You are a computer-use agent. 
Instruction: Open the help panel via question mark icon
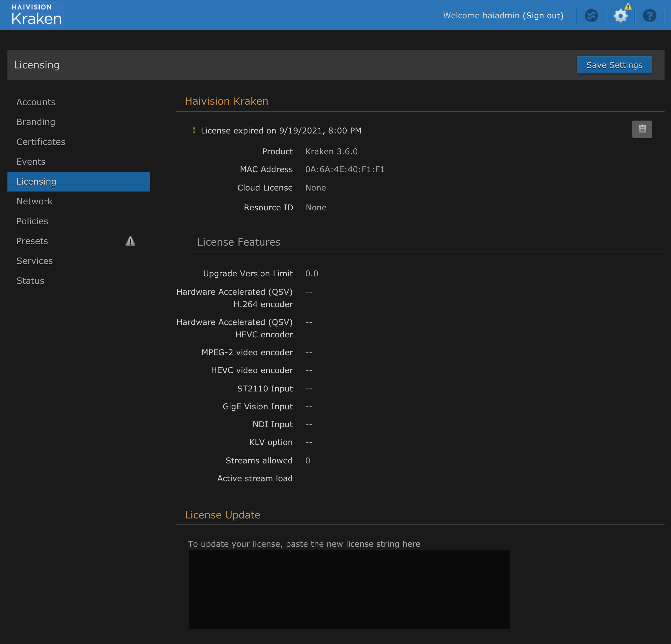point(649,16)
